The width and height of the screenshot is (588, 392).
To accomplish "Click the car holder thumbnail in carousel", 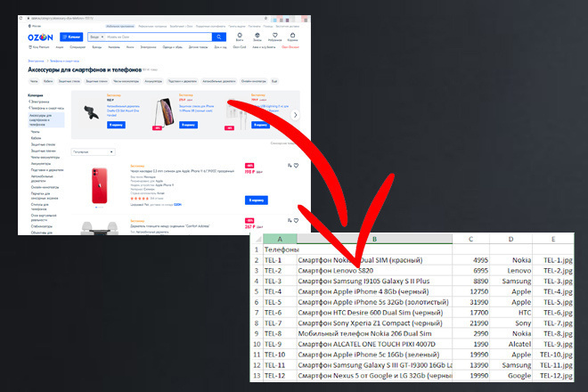I will [x=91, y=113].
